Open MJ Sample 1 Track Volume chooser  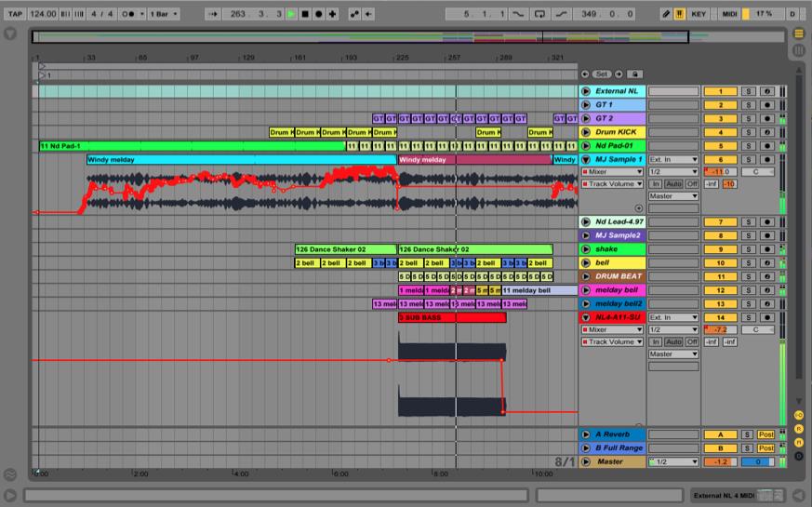pos(613,184)
